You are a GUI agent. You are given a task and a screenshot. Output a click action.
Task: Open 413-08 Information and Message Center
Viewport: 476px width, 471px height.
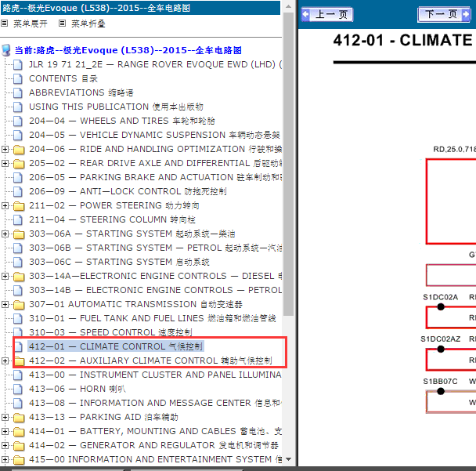[156, 404]
